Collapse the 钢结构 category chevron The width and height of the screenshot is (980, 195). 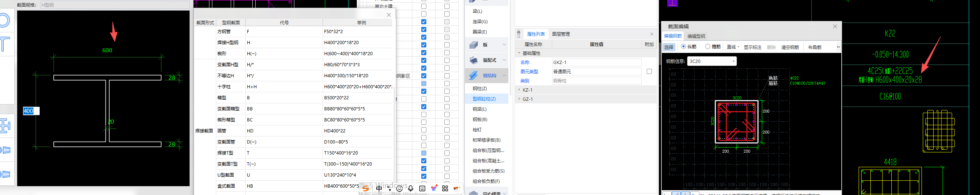point(504,75)
